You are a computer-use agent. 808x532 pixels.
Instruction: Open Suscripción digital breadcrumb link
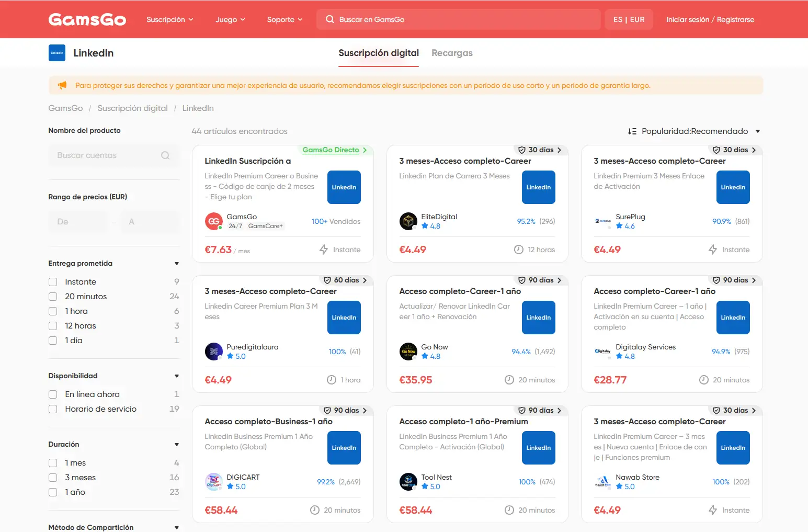(x=133, y=108)
